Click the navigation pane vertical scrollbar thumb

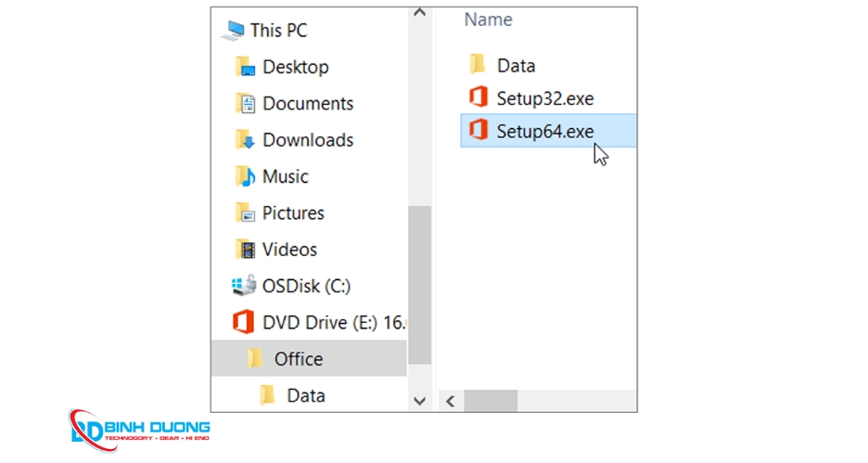419,285
